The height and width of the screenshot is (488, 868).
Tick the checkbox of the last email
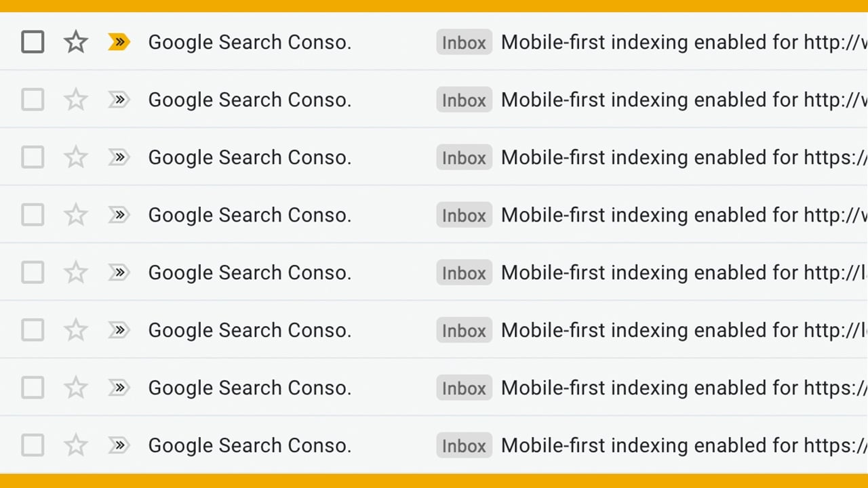[33, 445]
